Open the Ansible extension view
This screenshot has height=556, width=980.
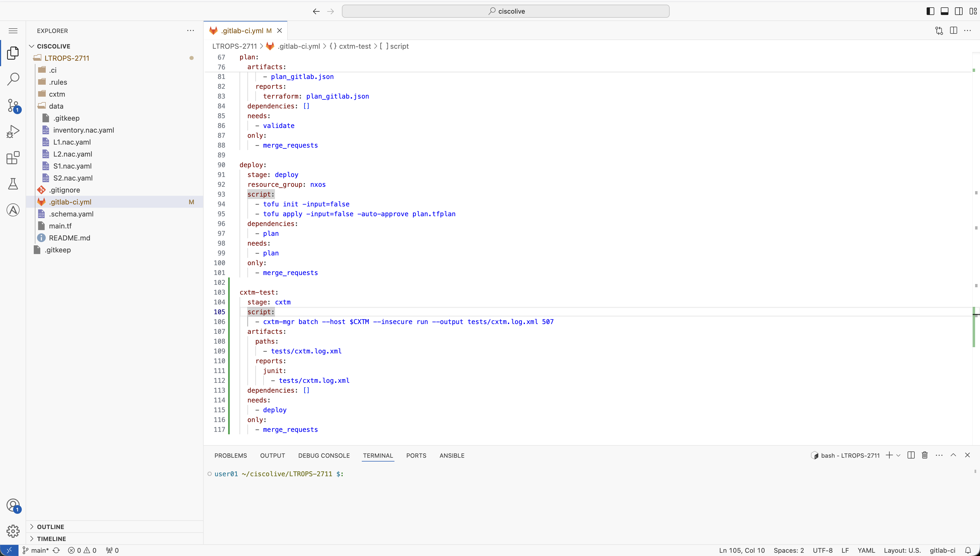coord(13,210)
